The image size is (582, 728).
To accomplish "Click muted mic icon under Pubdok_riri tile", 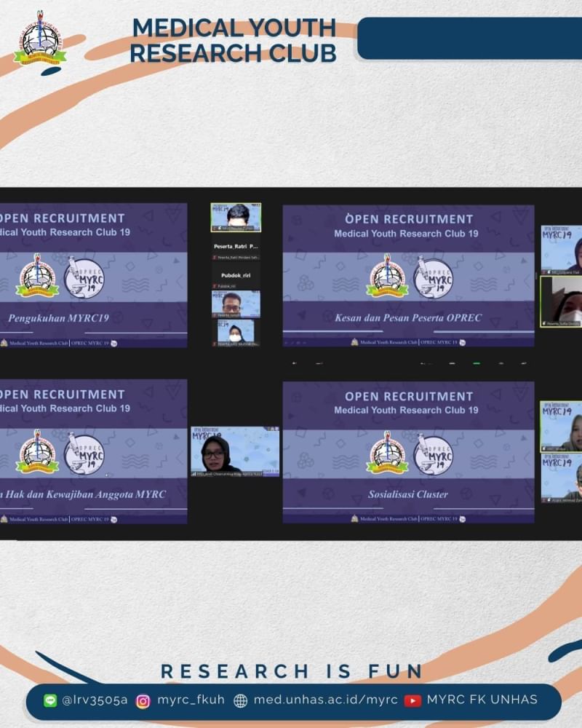I will 215,286.
